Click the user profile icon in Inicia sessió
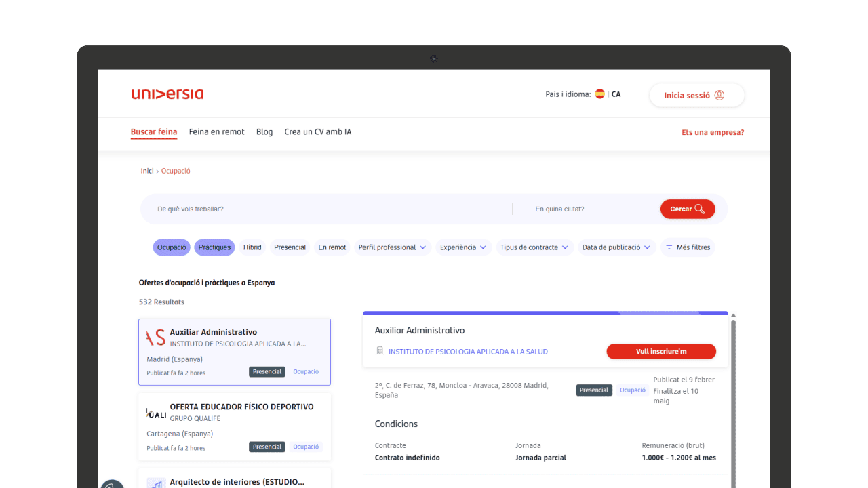 point(719,96)
